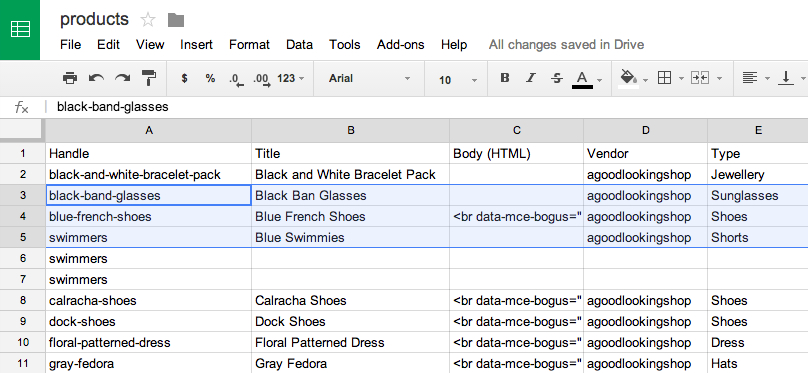Screen dimensions: 808x373
Task: Open the Tools menu
Action: 345,45
